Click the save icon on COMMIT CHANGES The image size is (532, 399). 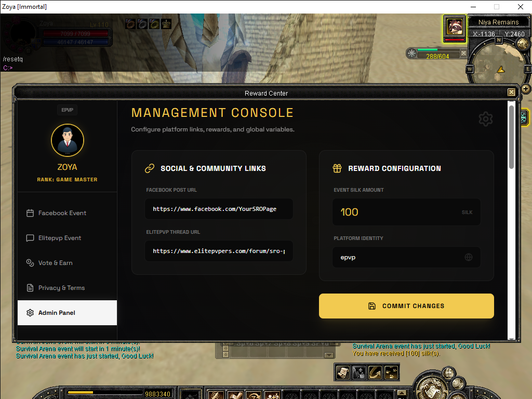[372, 306]
